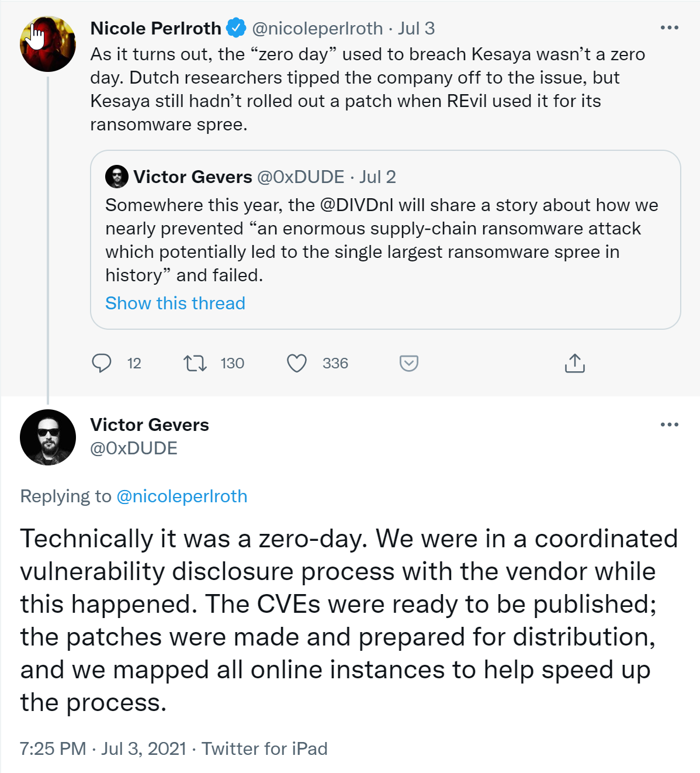Open @0xDUDE's profile via the handle
Image resolution: width=700 pixels, height=773 pixels.
pyautogui.click(x=135, y=448)
